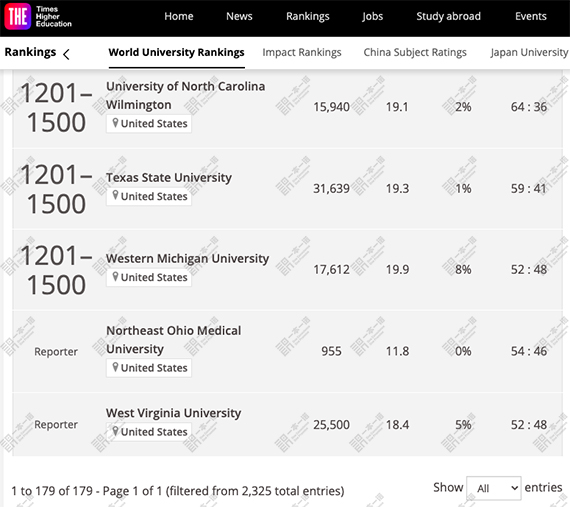The width and height of the screenshot is (570, 507).
Task: Switch to Japan University tab
Action: pyautogui.click(x=529, y=52)
